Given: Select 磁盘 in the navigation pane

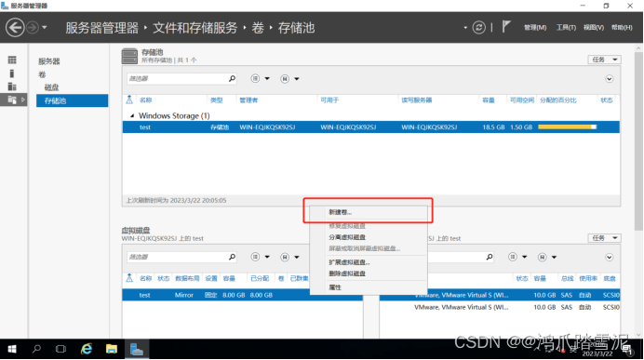Looking at the screenshot, I should [x=52, y=87].
